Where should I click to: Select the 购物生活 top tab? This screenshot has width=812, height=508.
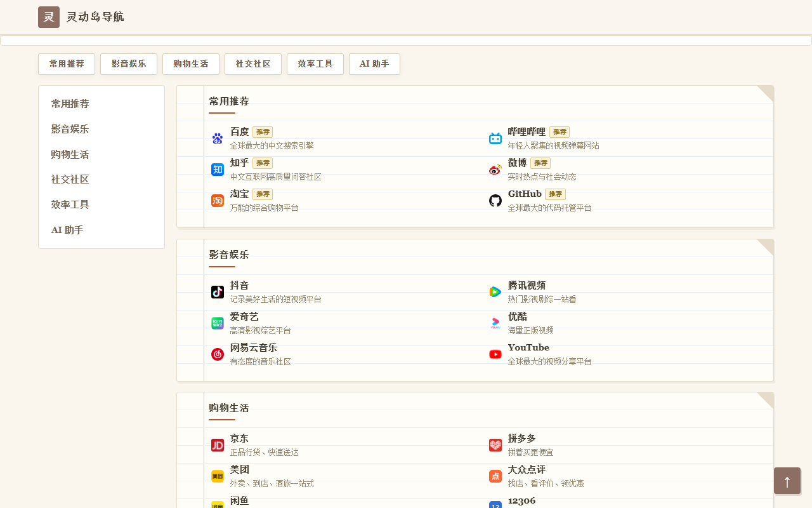coord(191,64)
